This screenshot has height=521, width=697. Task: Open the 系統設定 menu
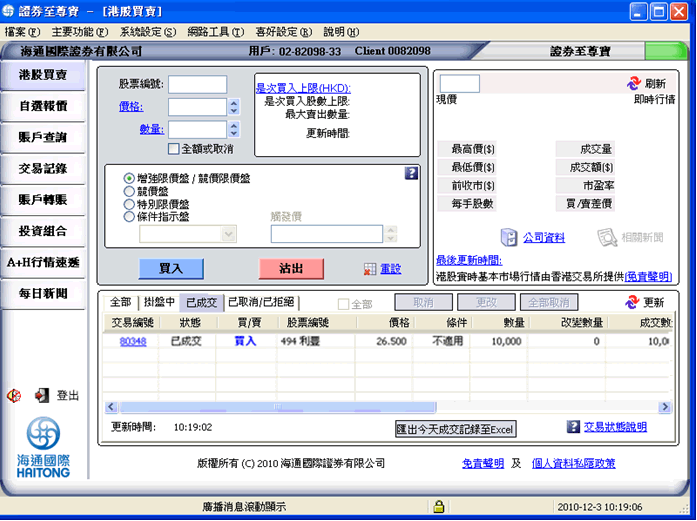(x=148, y=32)
